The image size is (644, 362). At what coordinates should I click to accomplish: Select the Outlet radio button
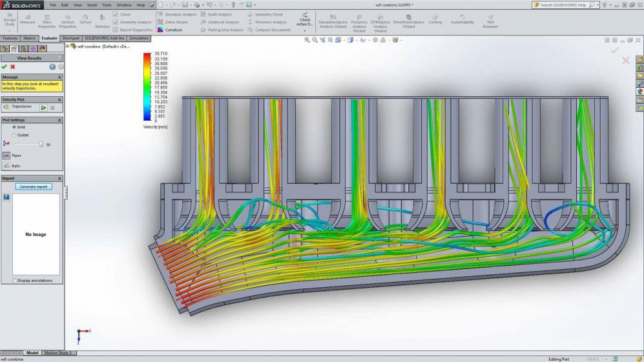pos(14,135)
